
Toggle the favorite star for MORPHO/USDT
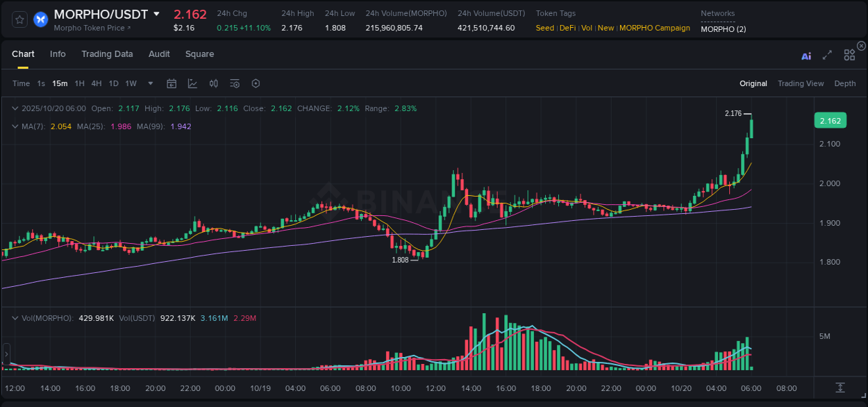[x=19, y=19]
